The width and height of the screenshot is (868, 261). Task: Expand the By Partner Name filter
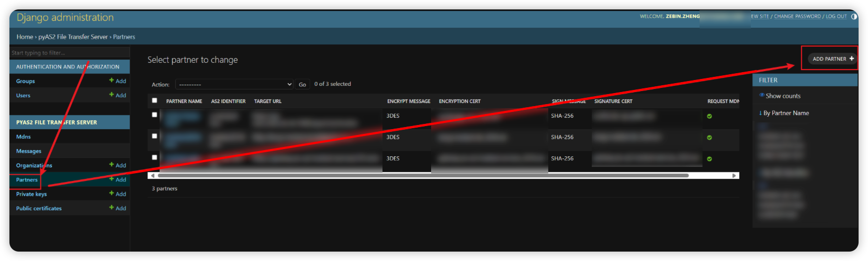point(785,113)
